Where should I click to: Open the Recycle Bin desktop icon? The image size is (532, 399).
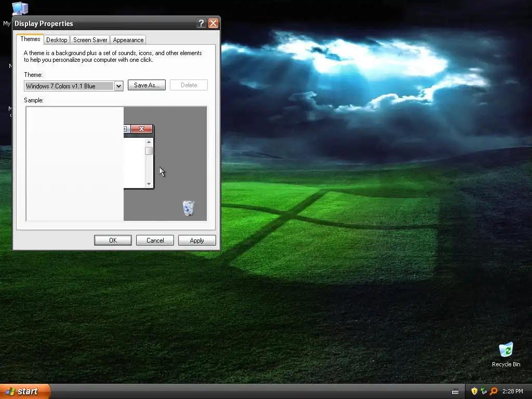click(x=506, y=354)
